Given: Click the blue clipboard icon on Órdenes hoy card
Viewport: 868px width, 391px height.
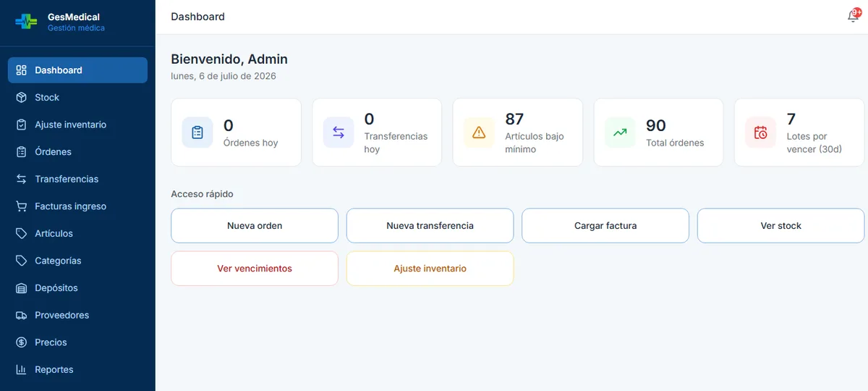Looking at the screenshot, I should pos(197,133).
